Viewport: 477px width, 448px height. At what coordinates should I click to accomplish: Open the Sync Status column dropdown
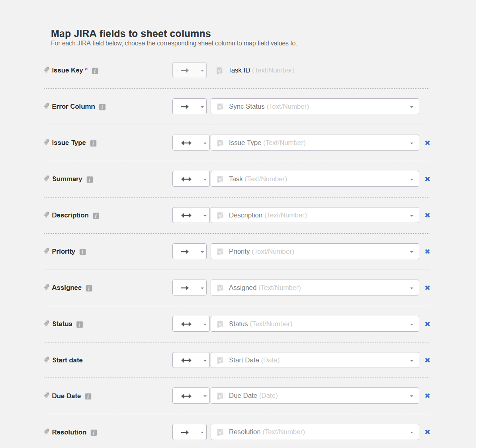tap(315, 107)
